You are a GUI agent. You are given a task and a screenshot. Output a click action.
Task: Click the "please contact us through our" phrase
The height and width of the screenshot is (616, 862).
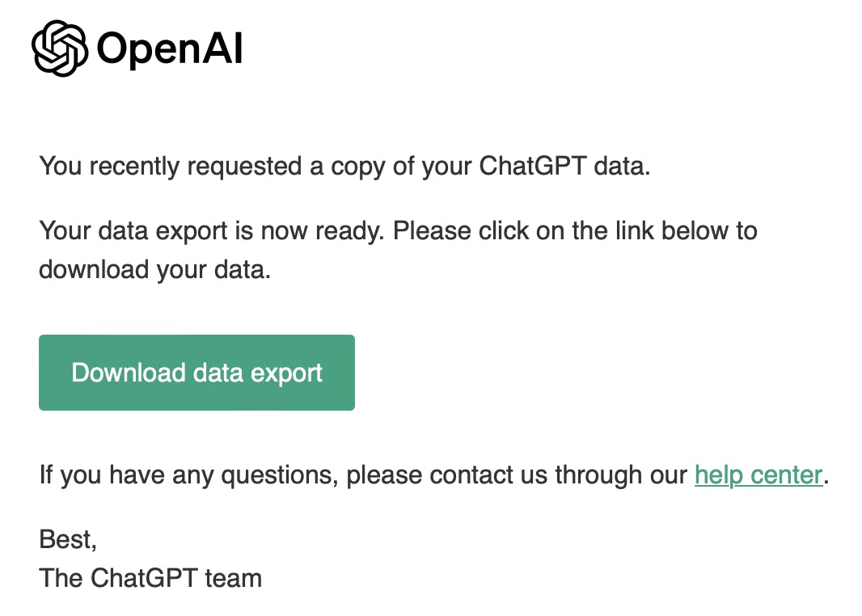point(517,475)
